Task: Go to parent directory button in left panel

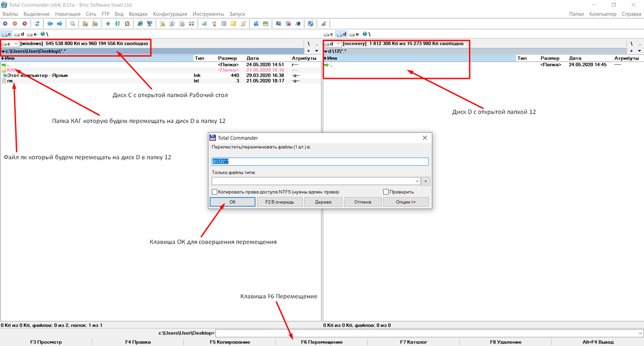Action: tap(316, 43)
